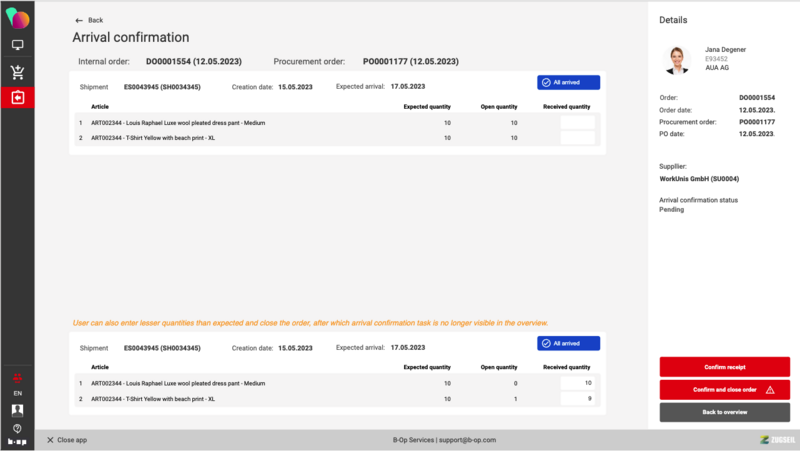Click supplier WorkUnis GmbH (SU0004)
The image size is (800, 451).
pos(699,179)
